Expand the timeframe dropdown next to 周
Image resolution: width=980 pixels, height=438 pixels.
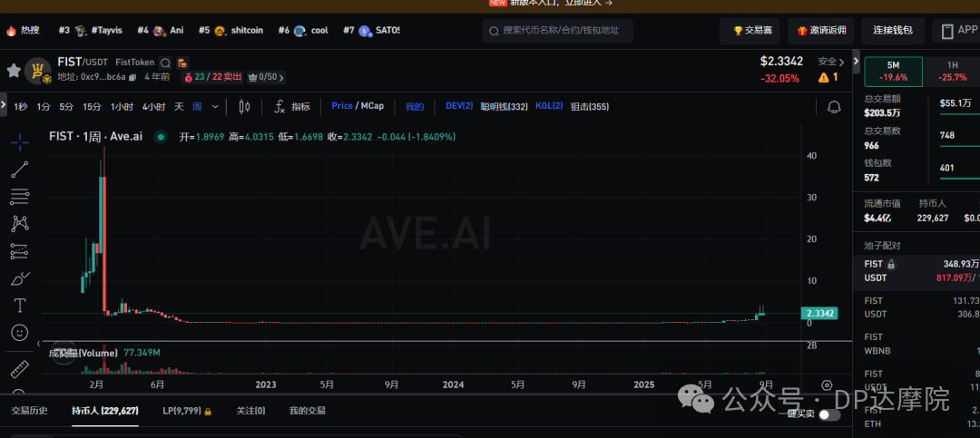[215, 106]
